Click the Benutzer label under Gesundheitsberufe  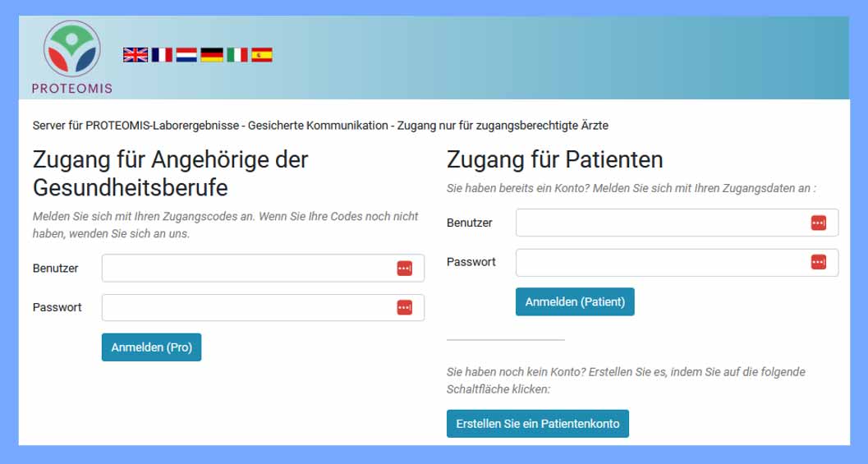coord(56,269)
